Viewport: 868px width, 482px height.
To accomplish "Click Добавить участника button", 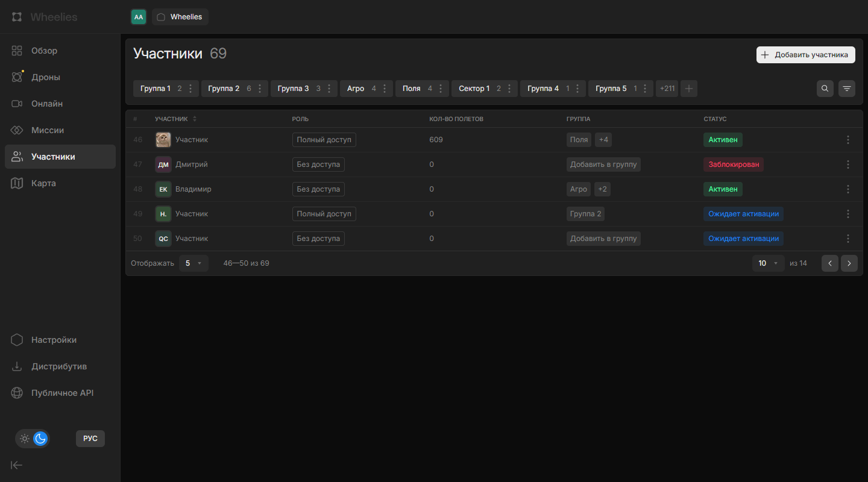I will [x=805, y=55].
